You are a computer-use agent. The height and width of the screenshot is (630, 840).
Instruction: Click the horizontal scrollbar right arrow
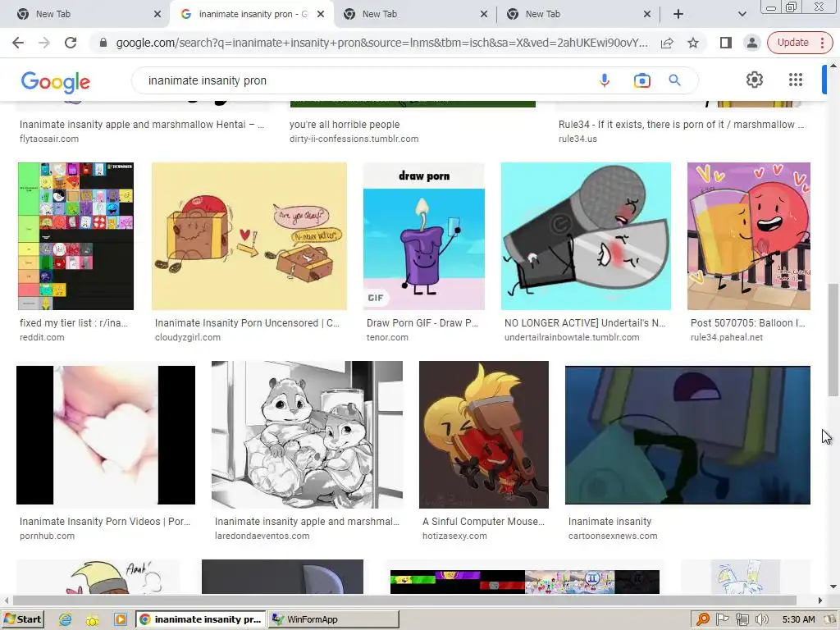click(820, 600)
